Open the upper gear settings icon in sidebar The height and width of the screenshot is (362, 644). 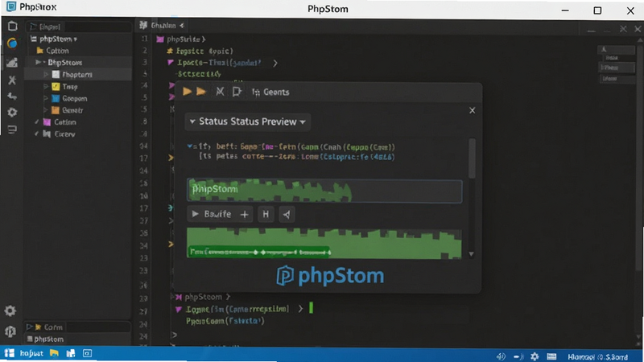(x=12, y=113)
